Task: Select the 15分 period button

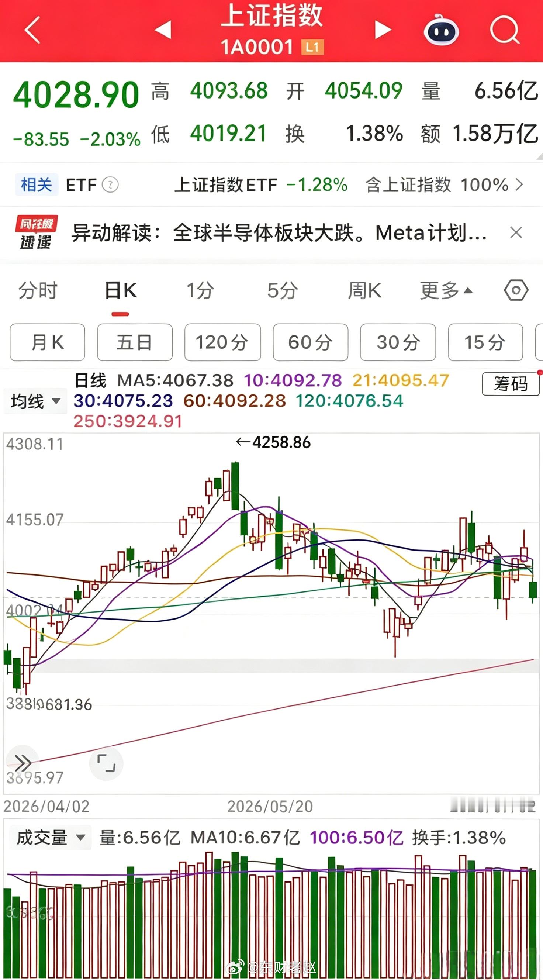Action: tap(485, 342)
